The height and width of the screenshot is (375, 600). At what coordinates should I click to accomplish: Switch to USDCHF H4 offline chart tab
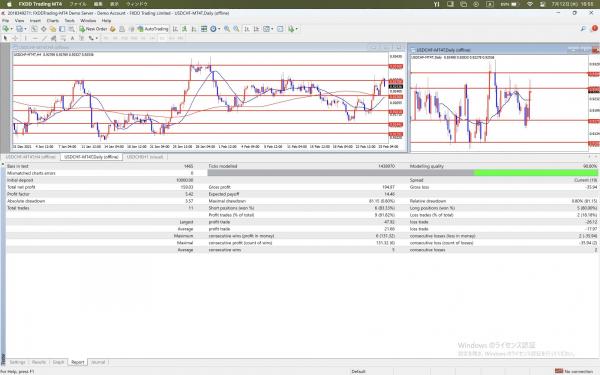point(31,157)
